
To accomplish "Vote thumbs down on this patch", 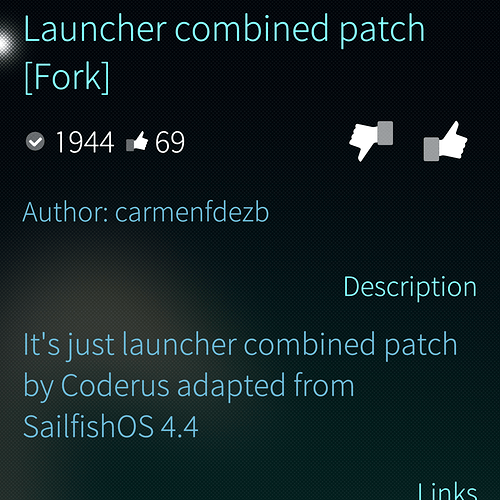I will (x=371, y=141).
